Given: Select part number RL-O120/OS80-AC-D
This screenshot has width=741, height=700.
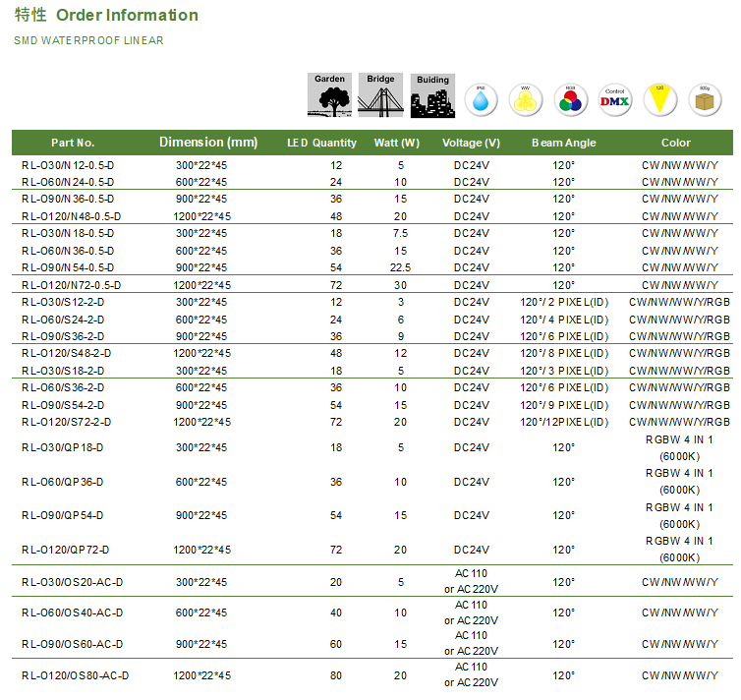Looking at the screenshot, I should [x=75, y=675].
